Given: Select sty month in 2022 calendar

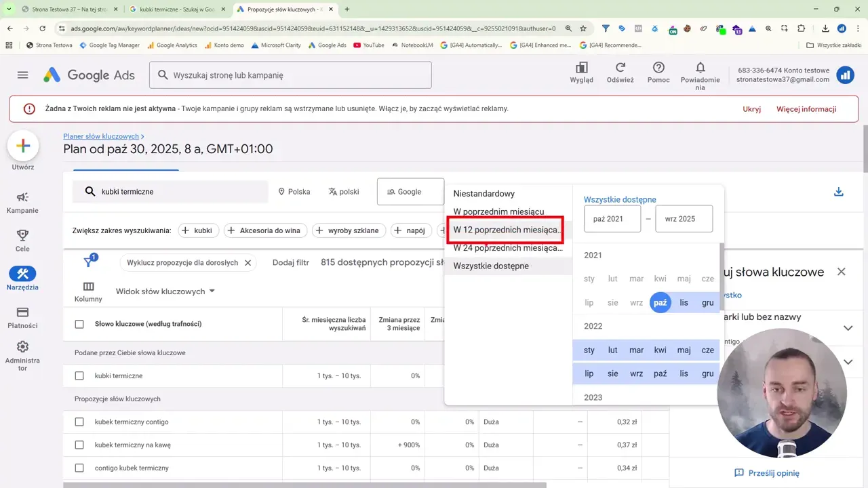Looking at the screenshot, I should point(589,350).
